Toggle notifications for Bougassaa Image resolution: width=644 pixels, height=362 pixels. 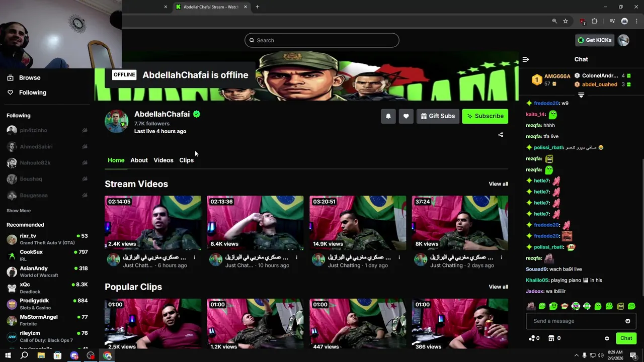(x=85, y=195)
